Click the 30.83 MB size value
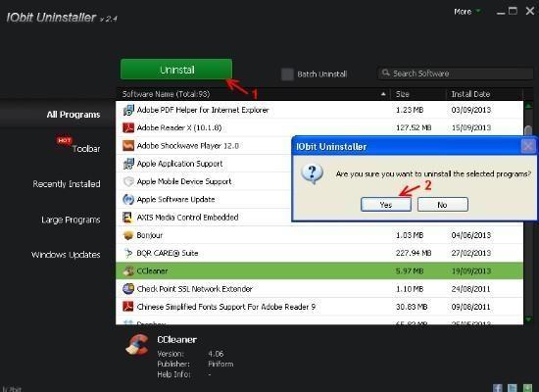 412,307
